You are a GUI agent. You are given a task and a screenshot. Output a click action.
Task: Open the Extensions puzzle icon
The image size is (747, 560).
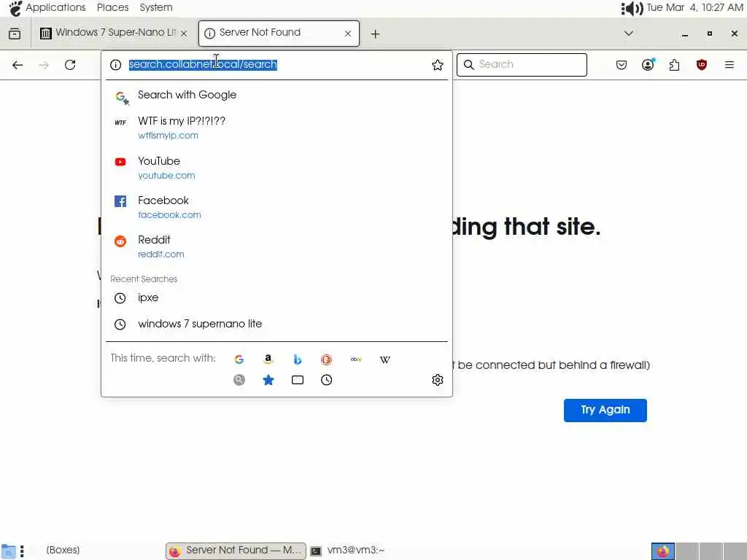674,65
